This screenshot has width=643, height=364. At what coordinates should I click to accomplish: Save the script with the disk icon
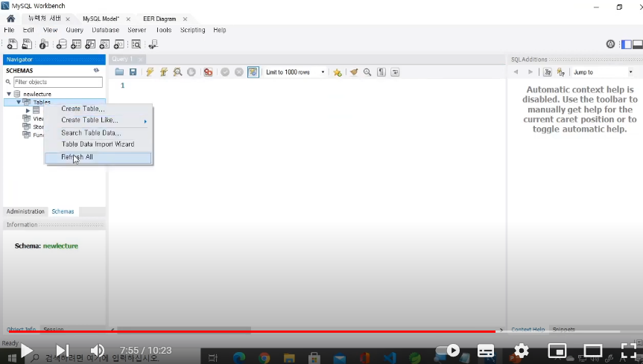point(133,72)
